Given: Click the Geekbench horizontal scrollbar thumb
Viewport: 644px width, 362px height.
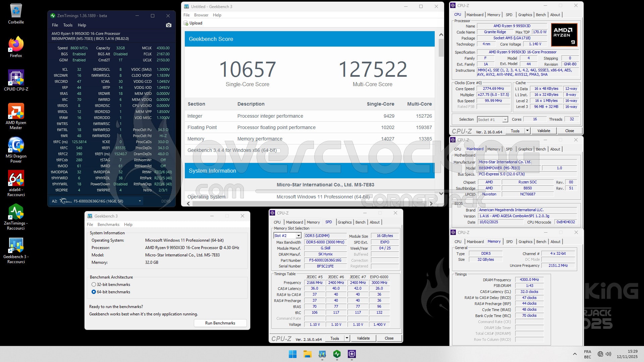Looking at the screenshot, I should pyautogui.click(x=310, y=203).
